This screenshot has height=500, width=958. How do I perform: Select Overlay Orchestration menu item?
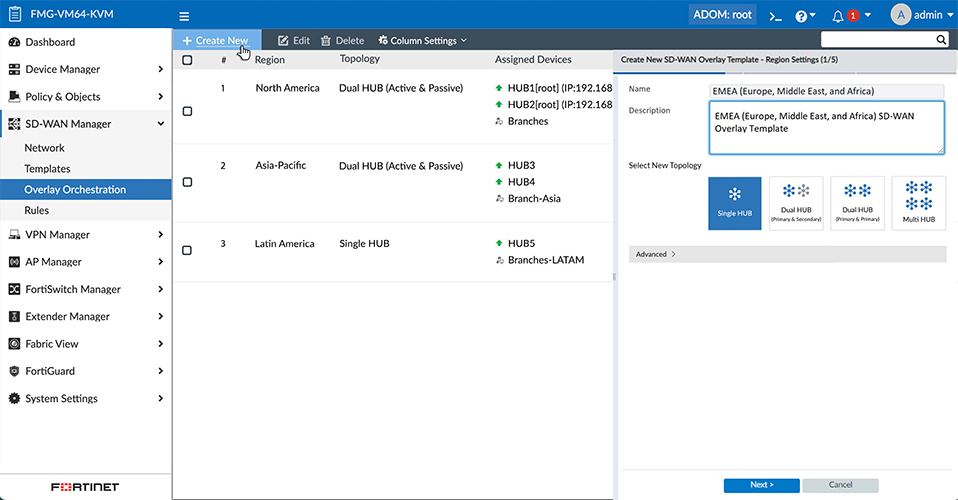coord(86,189)
